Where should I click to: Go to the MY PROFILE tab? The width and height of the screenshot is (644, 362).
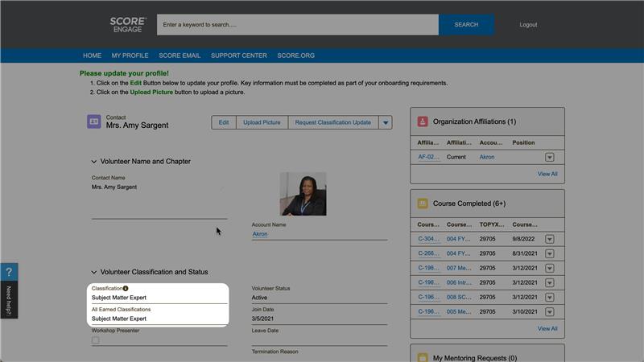[130, 56]
